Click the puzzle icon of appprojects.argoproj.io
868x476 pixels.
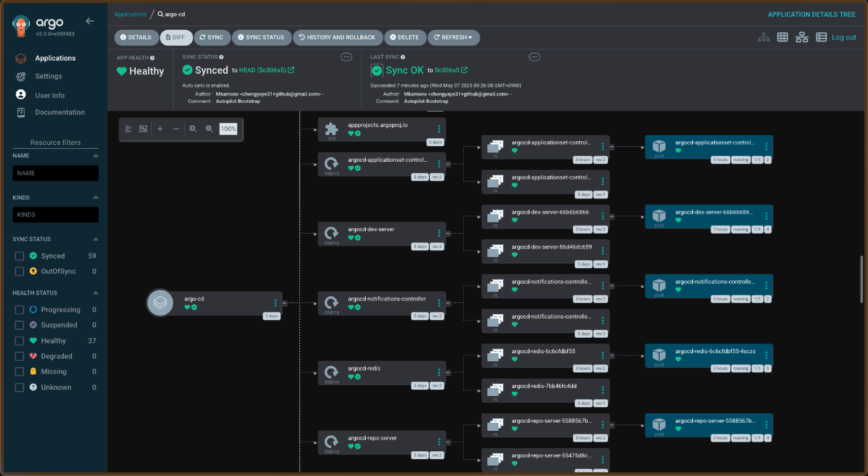tap(331, 129)
